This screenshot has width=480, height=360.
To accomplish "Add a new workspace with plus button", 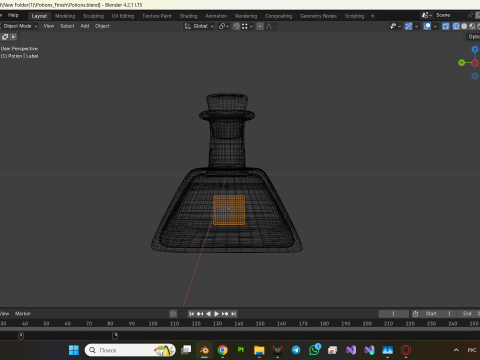I will pos(373,16).
